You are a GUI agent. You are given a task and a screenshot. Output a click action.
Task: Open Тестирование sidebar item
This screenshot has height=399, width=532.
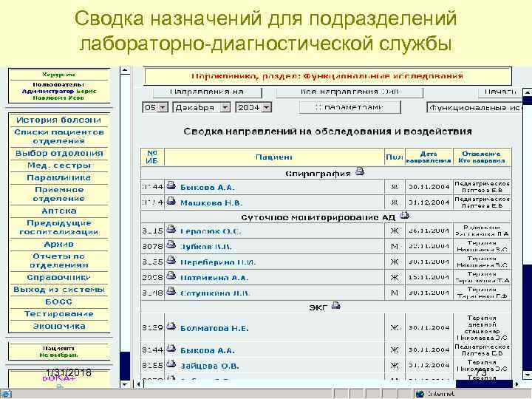tap(58, 314)
